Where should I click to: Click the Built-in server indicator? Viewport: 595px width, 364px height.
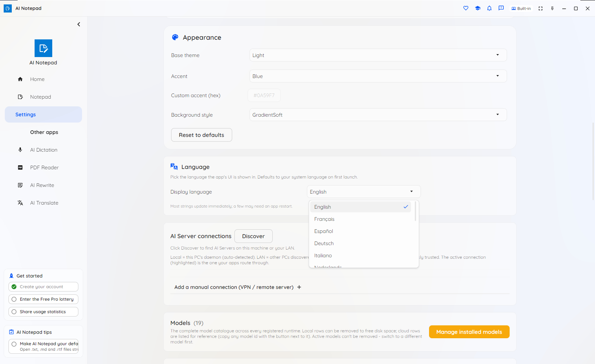click(521, 8)
